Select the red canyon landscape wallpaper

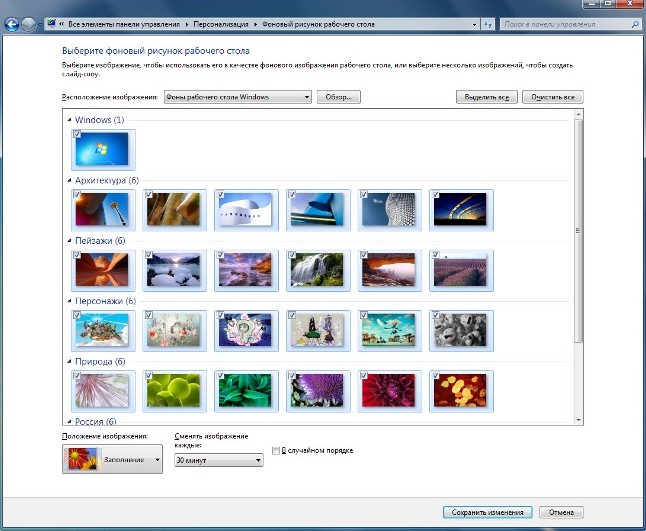pos(102,269)
